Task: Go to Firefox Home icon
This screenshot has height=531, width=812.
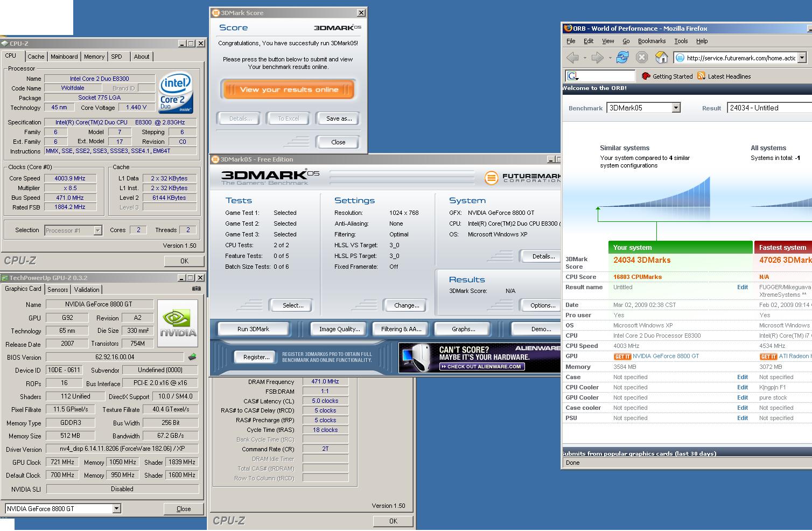Action: [x=661, y=58]
